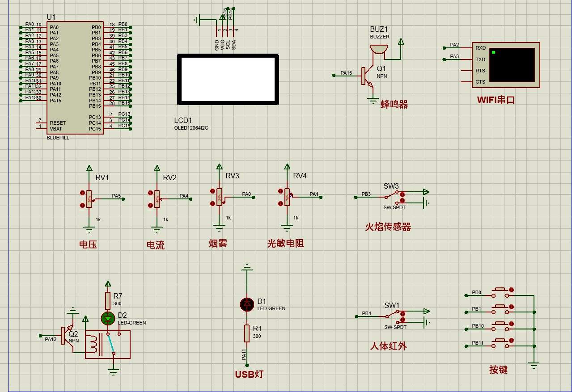Click the PA15 net label near Q1
The image size is (572, 392).
(x=346, y=72)
